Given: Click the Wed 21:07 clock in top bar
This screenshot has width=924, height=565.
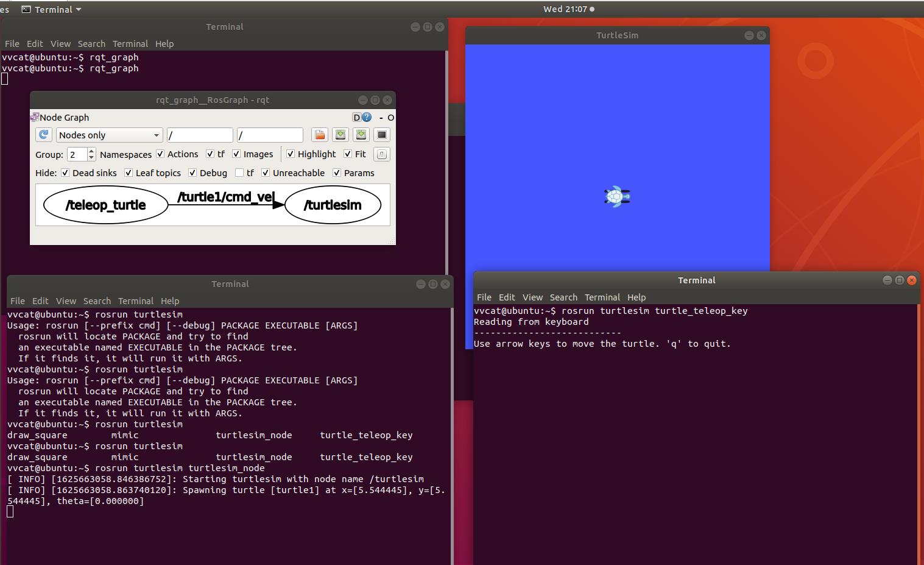Looking at the screenshot, I should tap(565, 9).
